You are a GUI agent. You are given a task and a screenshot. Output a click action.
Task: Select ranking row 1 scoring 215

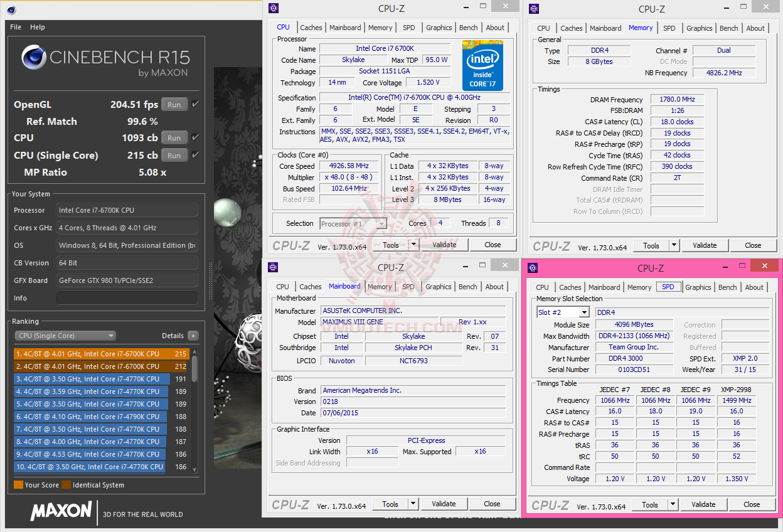point(101,354)
